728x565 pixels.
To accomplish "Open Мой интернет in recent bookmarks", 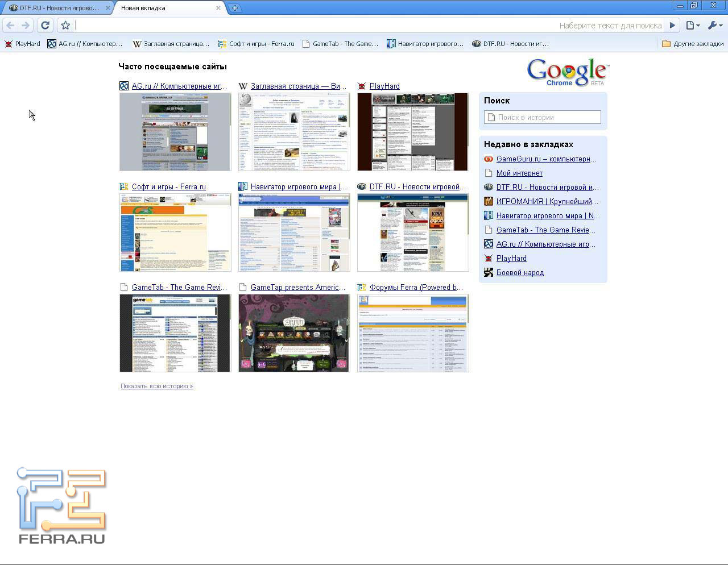I will click(519, 173).
